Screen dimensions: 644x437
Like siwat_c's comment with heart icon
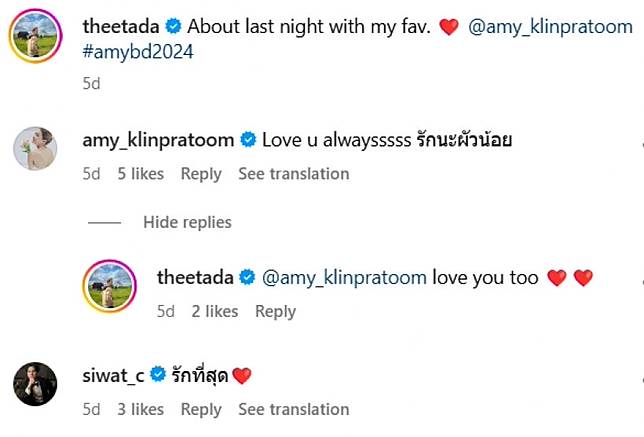pyautogui.click(x=639, y=385)
